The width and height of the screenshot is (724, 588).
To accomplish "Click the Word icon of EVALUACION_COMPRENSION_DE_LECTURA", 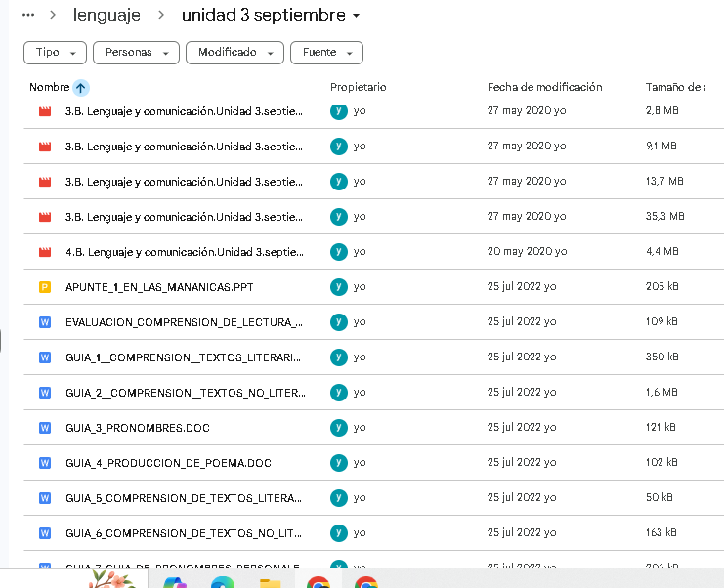I will click(45, 322).
